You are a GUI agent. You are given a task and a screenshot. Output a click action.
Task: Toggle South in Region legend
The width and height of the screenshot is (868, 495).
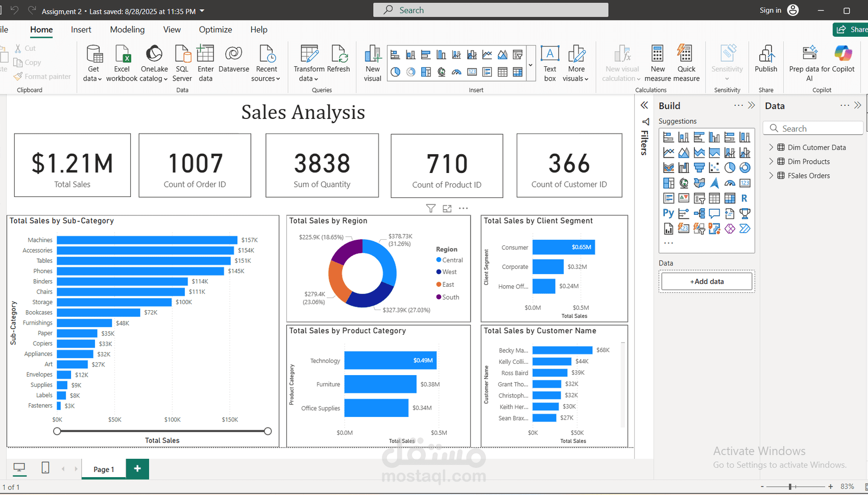448,297
